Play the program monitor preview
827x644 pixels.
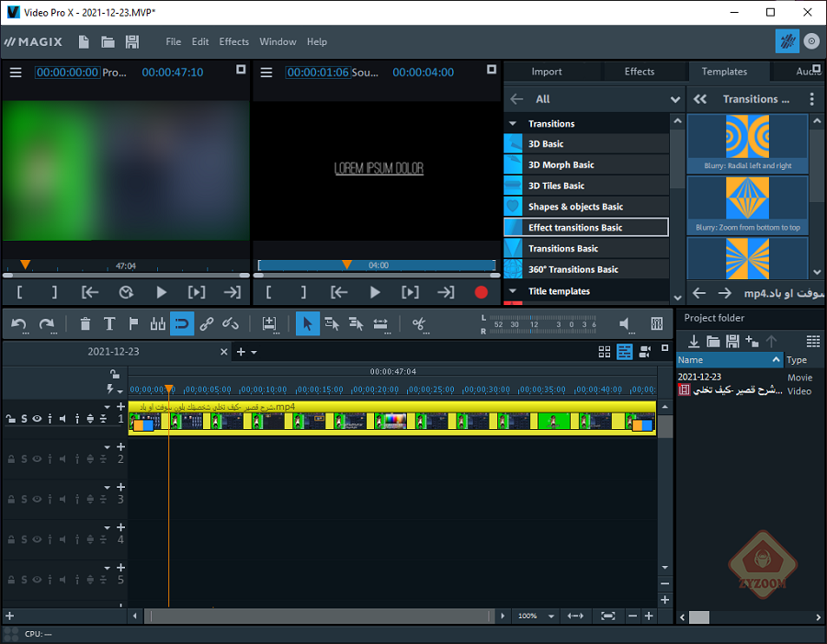[x=162, y=292]
